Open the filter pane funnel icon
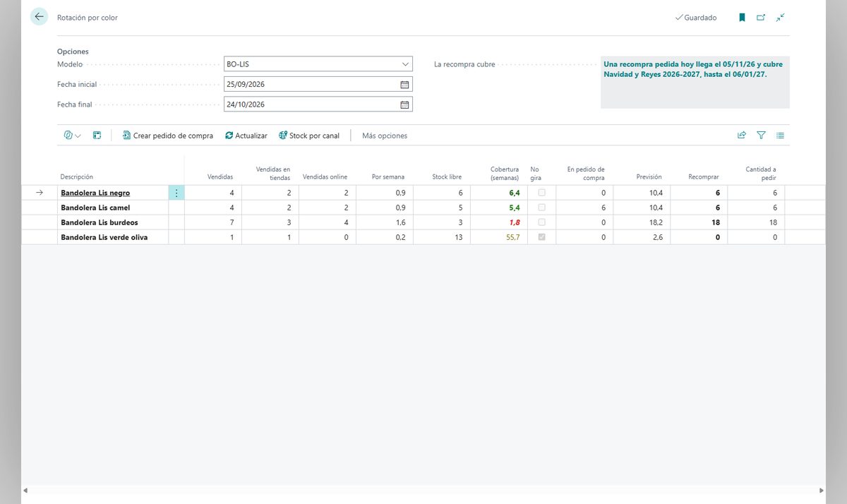 pyautogui.click(x=761, y=136)
